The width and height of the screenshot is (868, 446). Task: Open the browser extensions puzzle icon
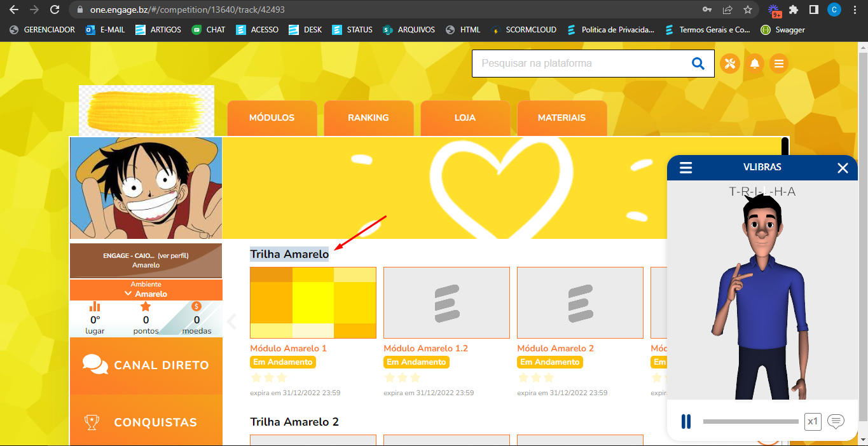pyautogui.click(x=794, y=10)
